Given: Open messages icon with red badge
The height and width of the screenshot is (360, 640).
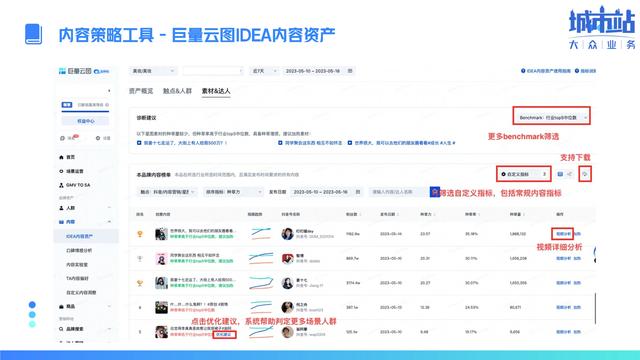Looking at the screenshot, I should pos(62,138).
